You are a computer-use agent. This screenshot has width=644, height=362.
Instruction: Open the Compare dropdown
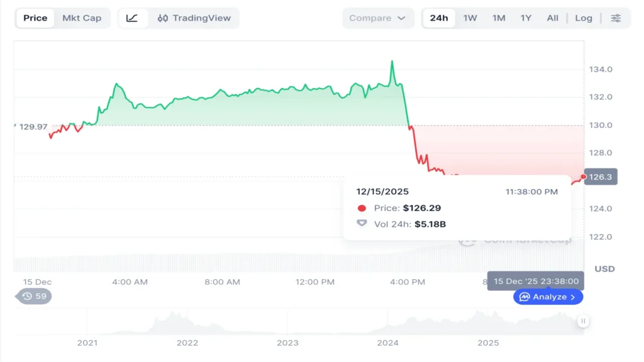pyautogui.click(x=378, y=18)
